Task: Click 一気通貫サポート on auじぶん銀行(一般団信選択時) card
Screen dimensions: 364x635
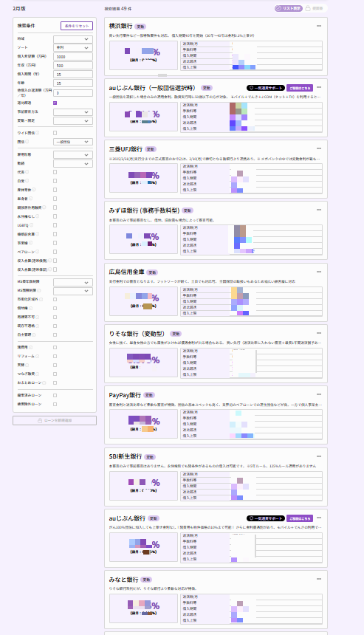Action: [266, 88]
